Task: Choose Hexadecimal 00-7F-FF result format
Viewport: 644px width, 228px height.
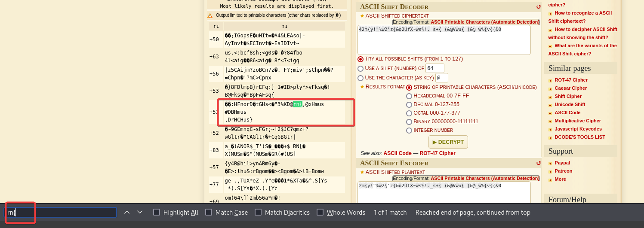Action: pos(409,96)
